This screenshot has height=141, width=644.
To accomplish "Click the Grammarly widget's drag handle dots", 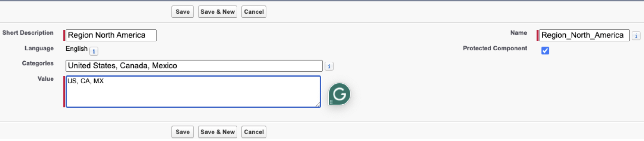I will 331,102.
